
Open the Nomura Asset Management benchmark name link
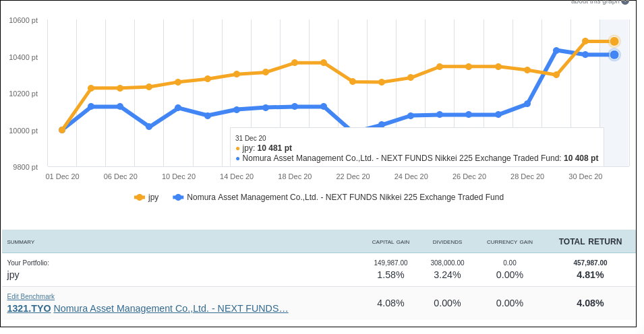(x=171, y=308)
